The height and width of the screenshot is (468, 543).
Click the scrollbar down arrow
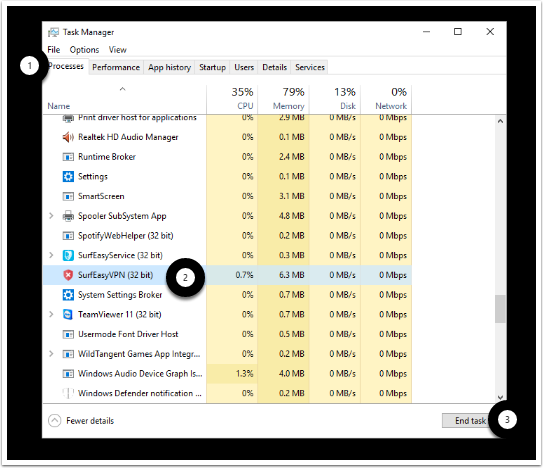(x=500, y=397)
